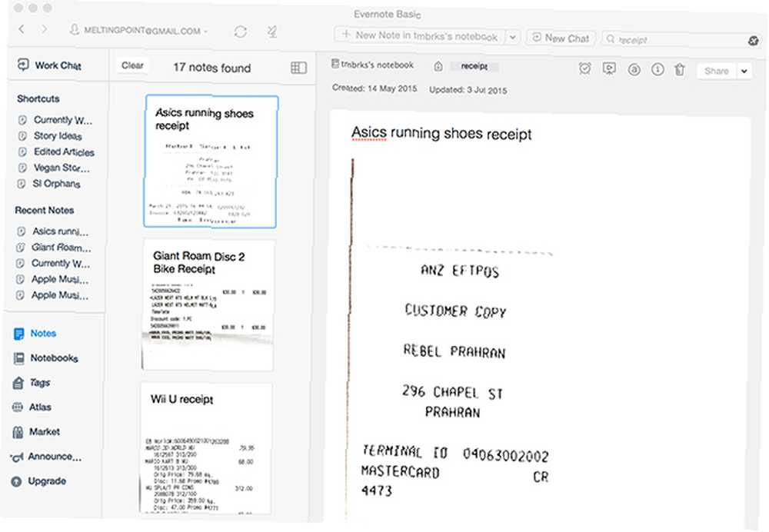Open the first Apple Musi... recent note
The width and height of the screenshot is (769, 532).
52,279
